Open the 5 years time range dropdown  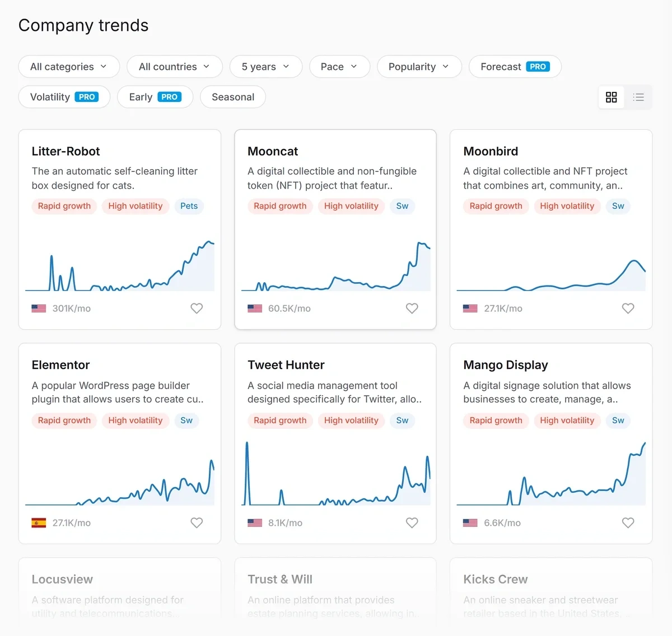[x=266, y=67]
